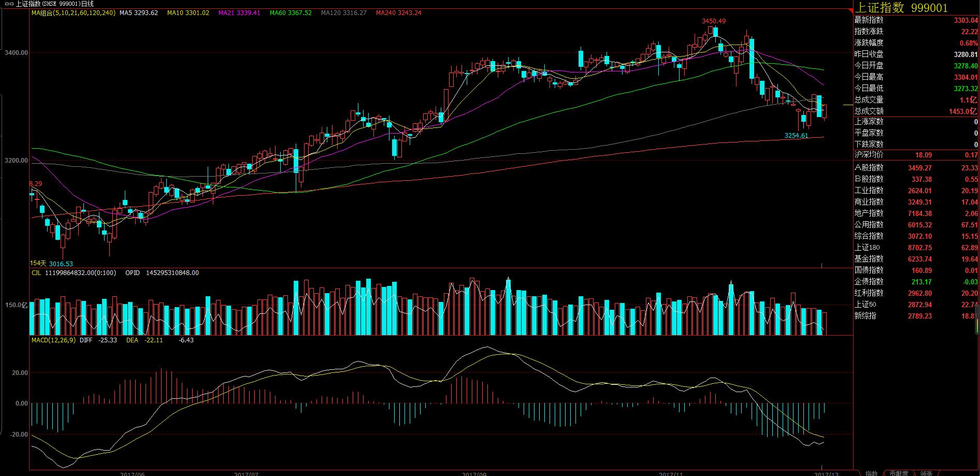The height and width of the screenshot is (476, 980).
Task: Click the chain link icon beside the chart title
Action: click(9, 4)
